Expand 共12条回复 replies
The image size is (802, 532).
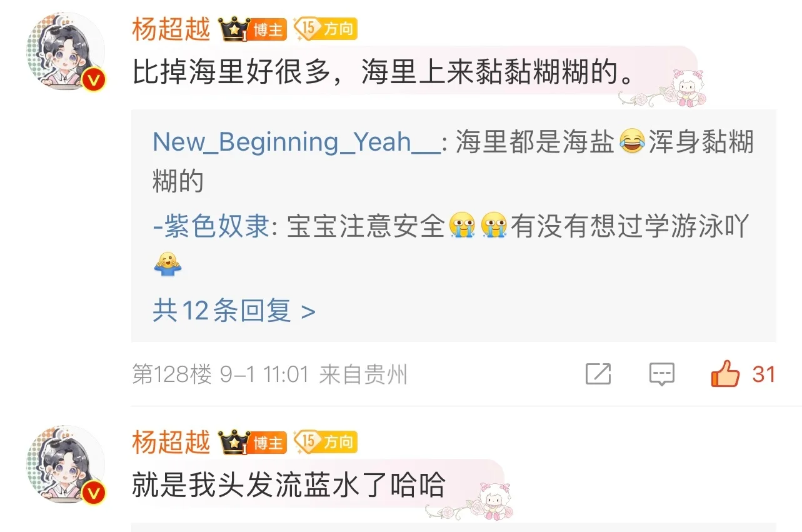(234, 310)
